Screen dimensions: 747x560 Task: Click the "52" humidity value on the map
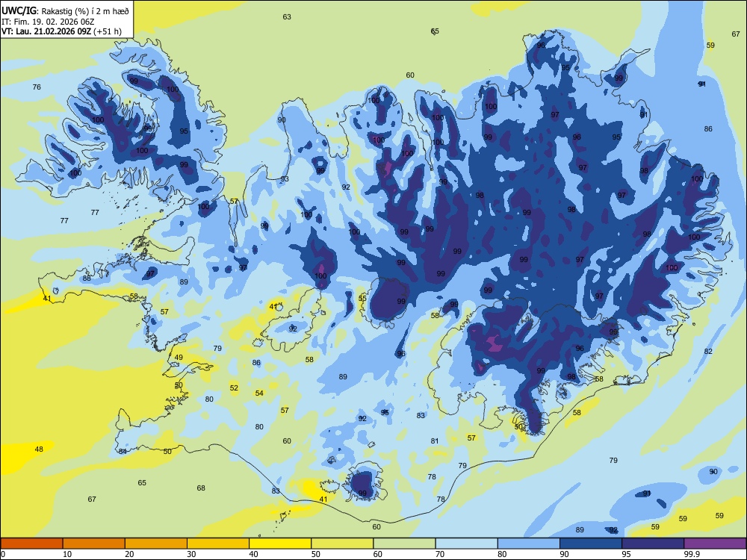pos(234,388)
